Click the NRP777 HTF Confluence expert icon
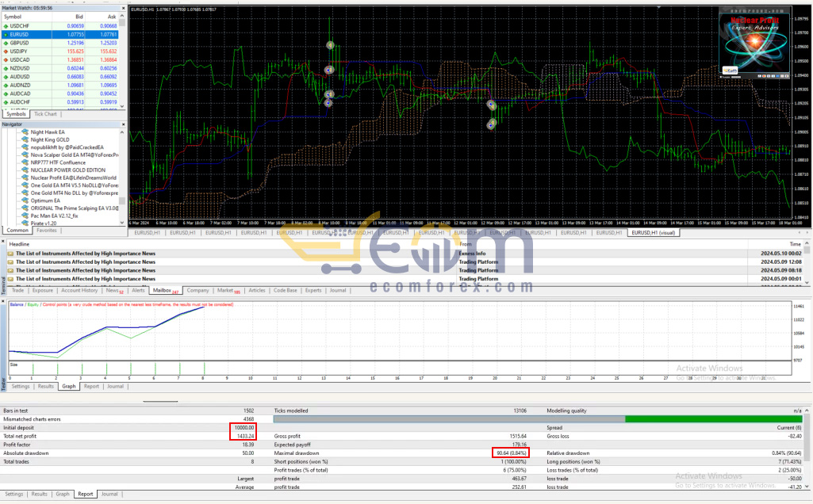The height and width of the screenshot is (504, 813). coord(25,162)
